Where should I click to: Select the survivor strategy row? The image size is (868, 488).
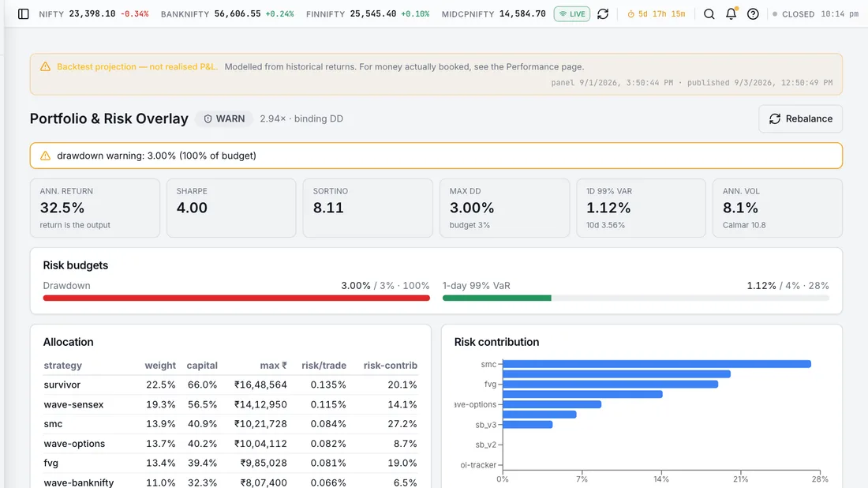[x=230, y=385]
